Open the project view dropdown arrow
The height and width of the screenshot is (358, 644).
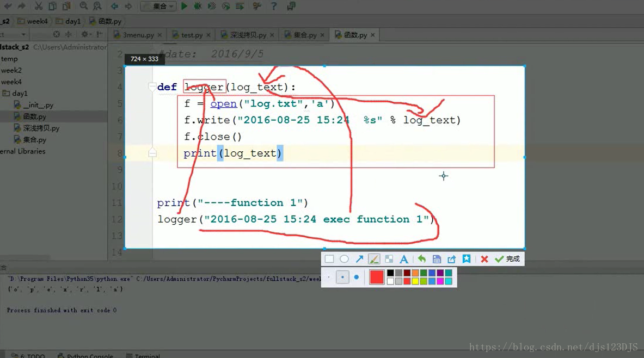23,34
